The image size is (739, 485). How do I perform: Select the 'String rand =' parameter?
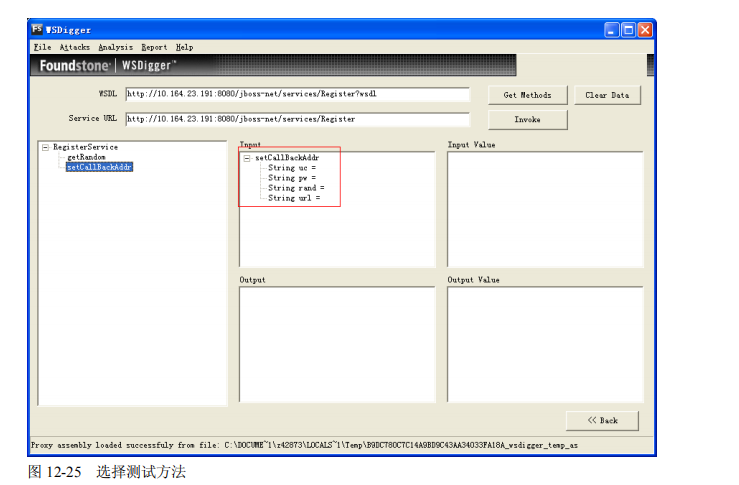(x=296, y=188)
